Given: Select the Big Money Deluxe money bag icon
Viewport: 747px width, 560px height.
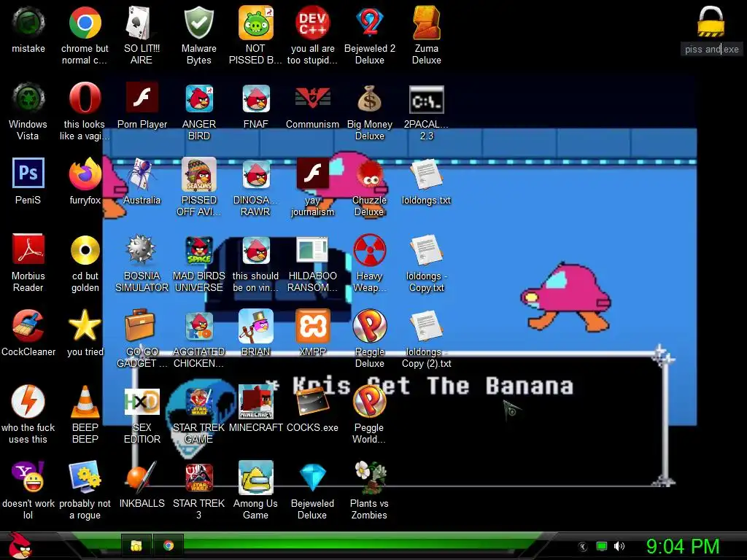Looking at the screenshot, I should [370, 99].
